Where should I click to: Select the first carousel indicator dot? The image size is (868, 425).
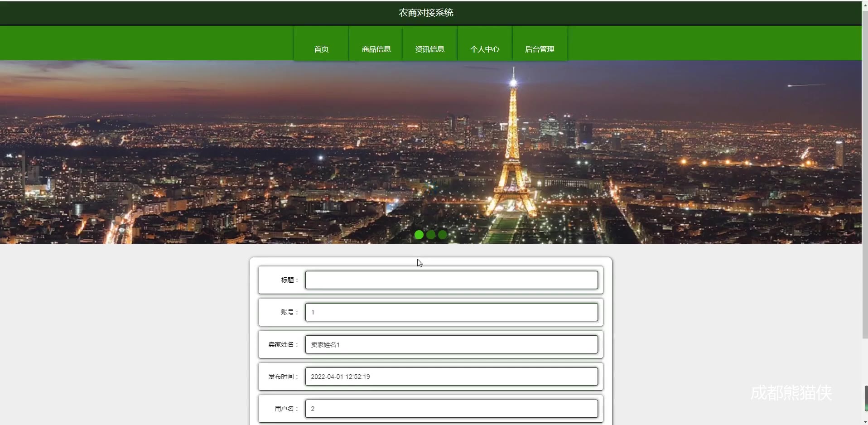[x=419, y=235]
